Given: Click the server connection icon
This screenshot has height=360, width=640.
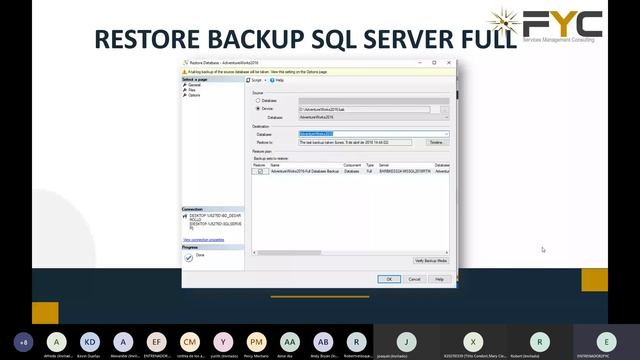Looking at the screenshot, I should click(x=185, y=216).
